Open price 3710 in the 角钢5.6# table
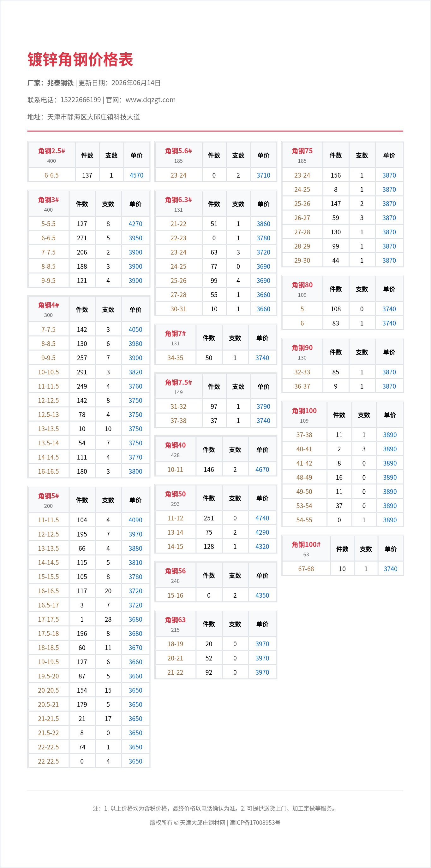The width and height of the screenshot is (431, 868). tap(263, 175)
